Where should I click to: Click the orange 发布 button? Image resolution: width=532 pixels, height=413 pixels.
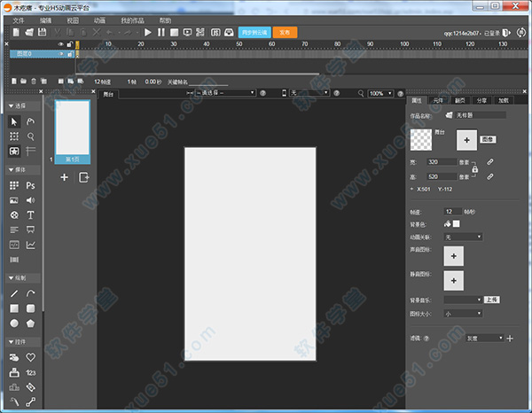[x=285, y=32]
